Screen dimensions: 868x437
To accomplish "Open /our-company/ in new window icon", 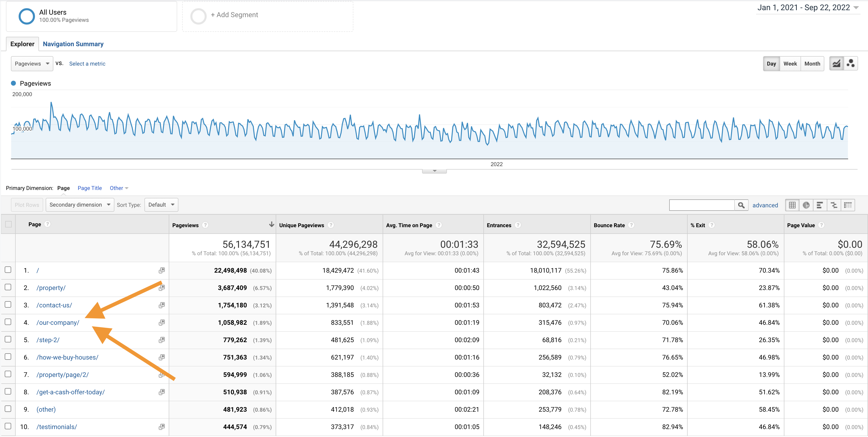I will pyautogui.click(x=162, y=323).
